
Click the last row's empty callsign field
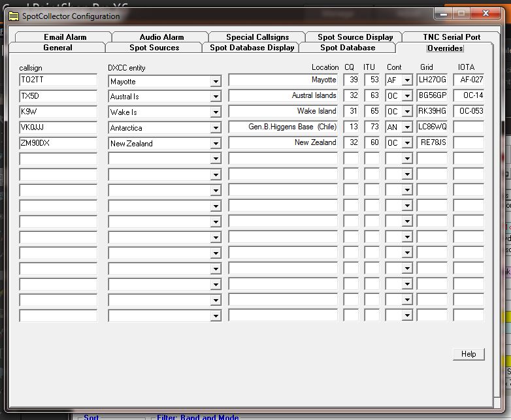[x=58, y=315]
